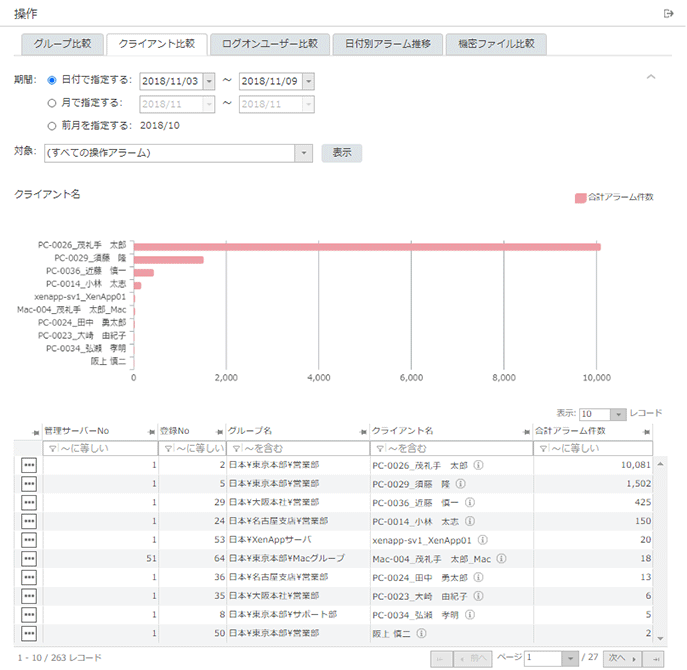Click the export icon at top right
The width and height of the screenshot is (687, 670).
click(x=668, y=13)
